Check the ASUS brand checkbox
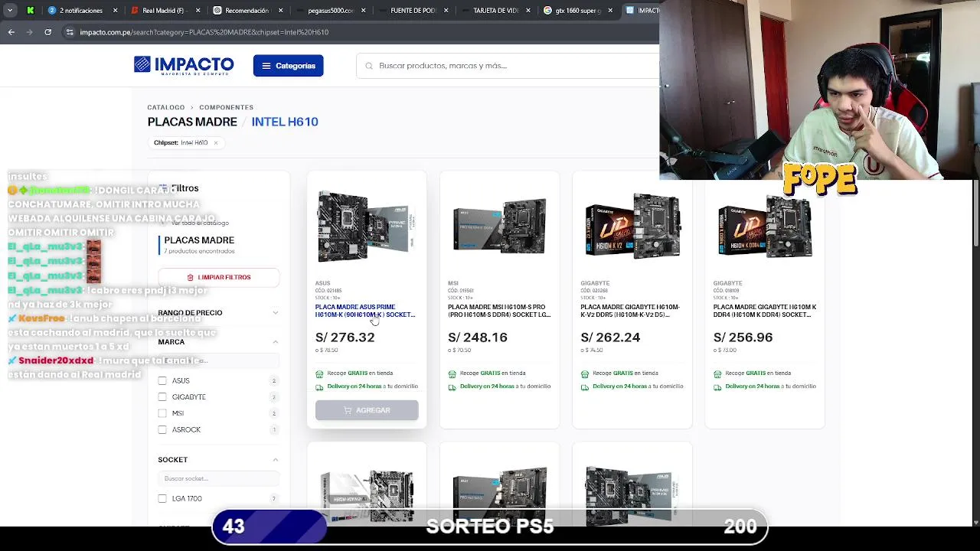The height and width of the screenshot is (551, 980). (162, 380)
